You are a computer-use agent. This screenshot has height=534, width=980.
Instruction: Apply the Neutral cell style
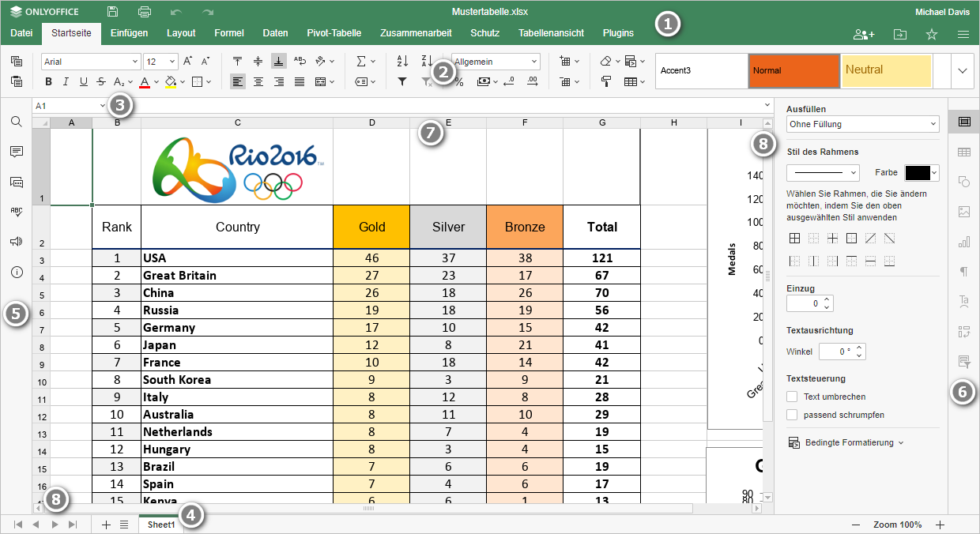pyautogui.click(x=885, y=70)
